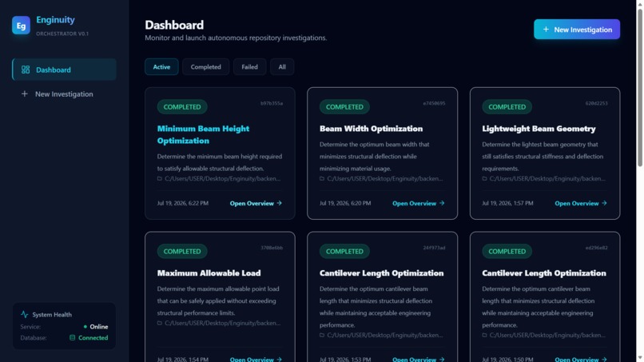Click the date Jul 19, 2026, 6:22 PM
Viewport: 644px width, 362px height.
pos(182,203)
